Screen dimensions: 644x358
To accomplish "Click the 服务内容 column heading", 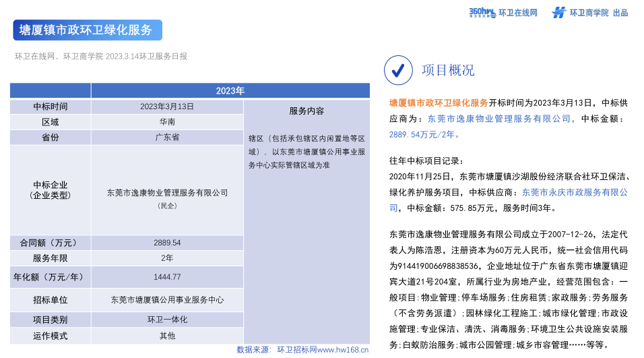I will [307, 111].
